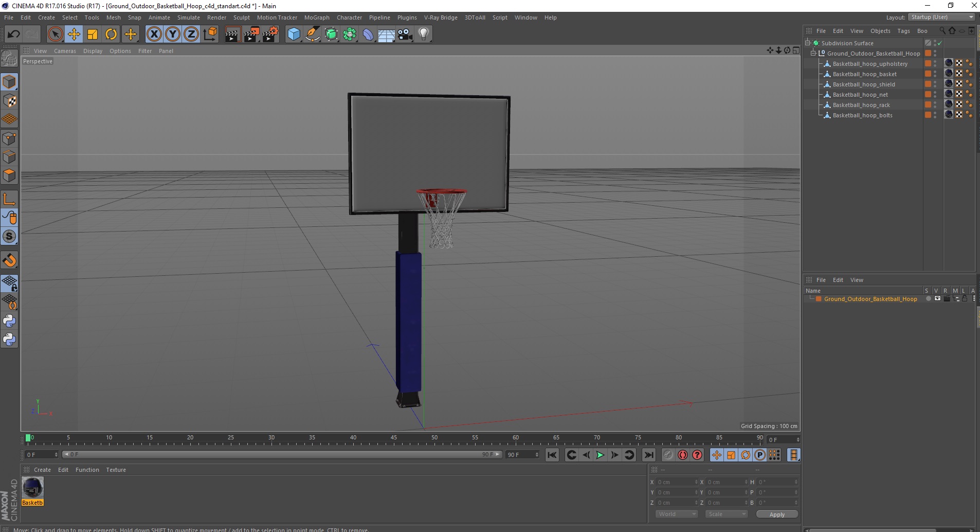Open viewport Cameras menu
The image size is (980, 532).
65,51
